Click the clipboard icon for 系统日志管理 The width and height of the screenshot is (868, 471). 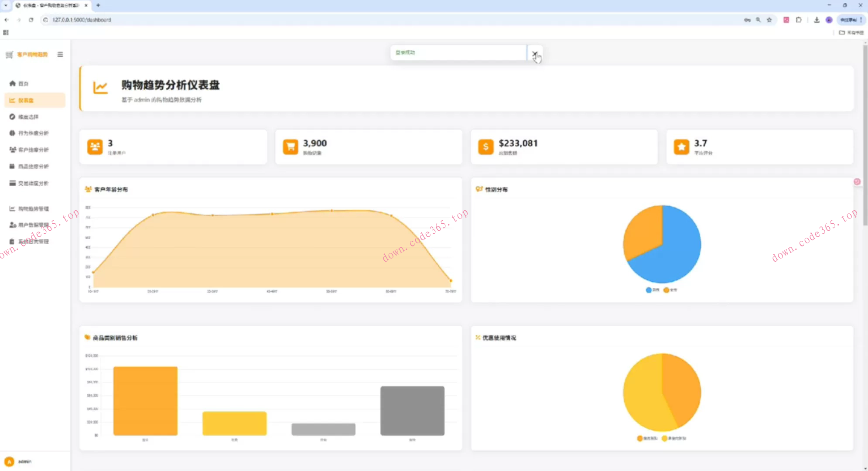(12, 242)
